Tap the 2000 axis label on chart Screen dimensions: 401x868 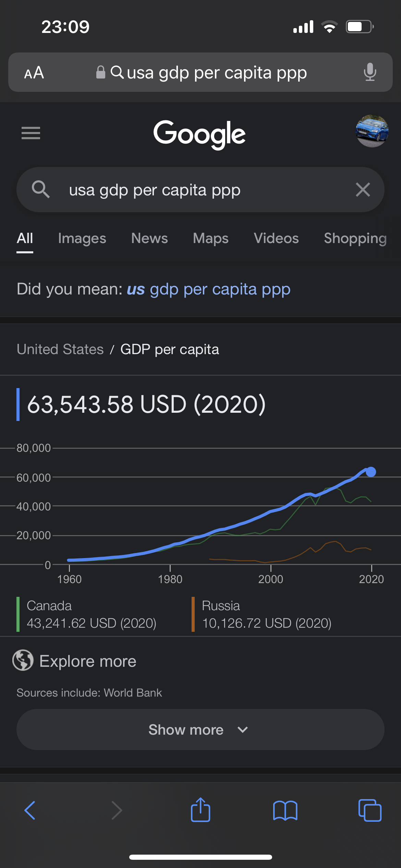click(x=271, y=579)
